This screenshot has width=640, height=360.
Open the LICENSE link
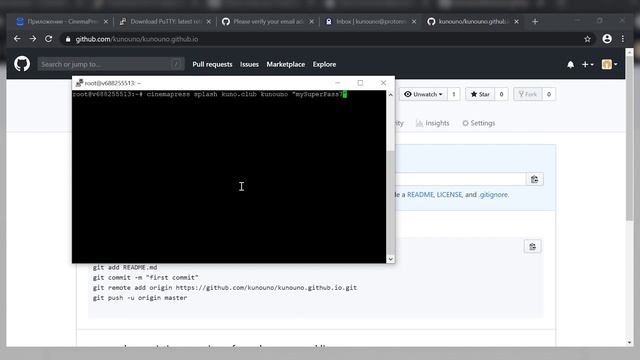(449, 195)
